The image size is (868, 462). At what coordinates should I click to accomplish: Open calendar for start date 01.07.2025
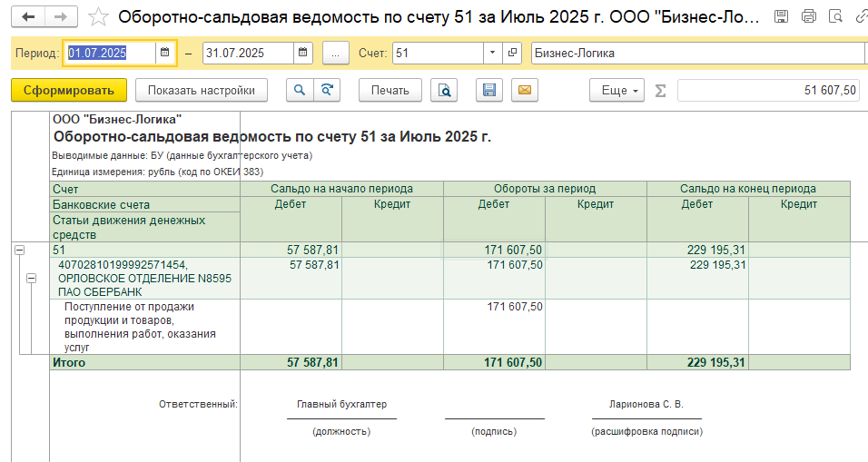pyautogui.click(x=164, y=53)
